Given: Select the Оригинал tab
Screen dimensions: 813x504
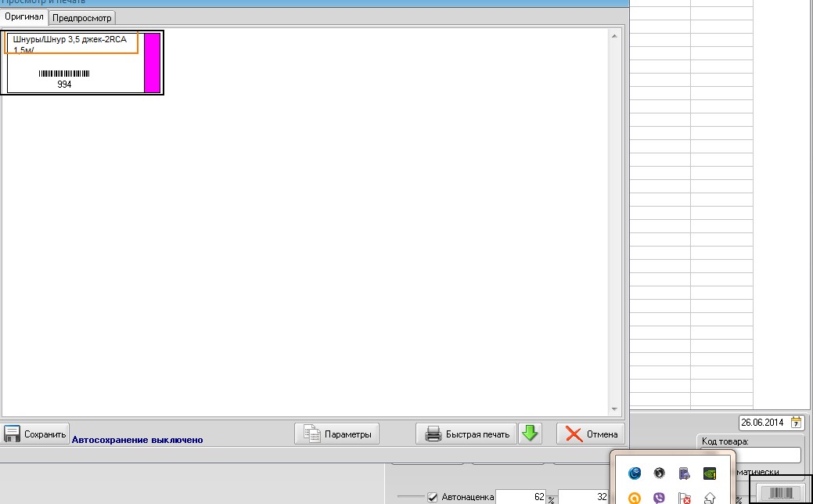Looking at the screenshot, I should 24,16.
